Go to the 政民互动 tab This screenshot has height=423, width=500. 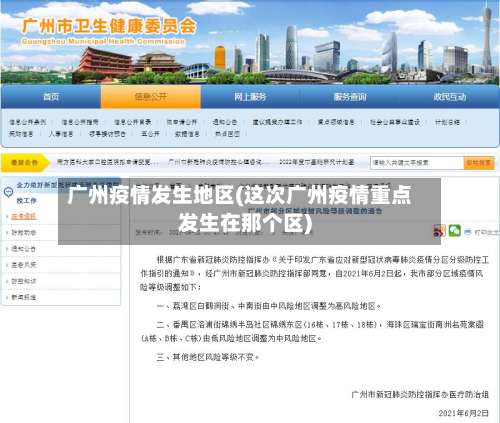[449, 97]
